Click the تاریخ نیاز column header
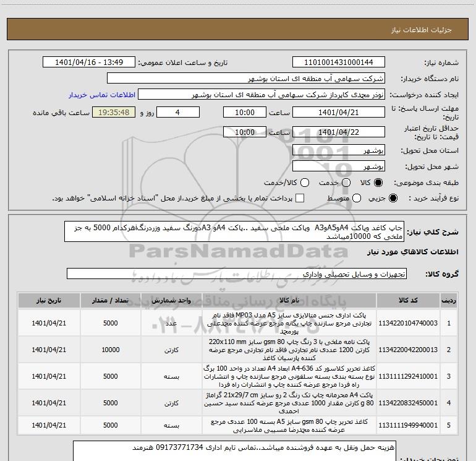Image resolution: width=476 pixels, height=461 pixels. (49, 300)
